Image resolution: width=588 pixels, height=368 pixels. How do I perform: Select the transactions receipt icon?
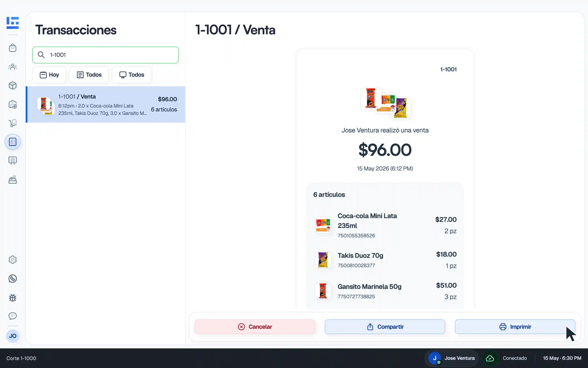[x=13, y=142]
